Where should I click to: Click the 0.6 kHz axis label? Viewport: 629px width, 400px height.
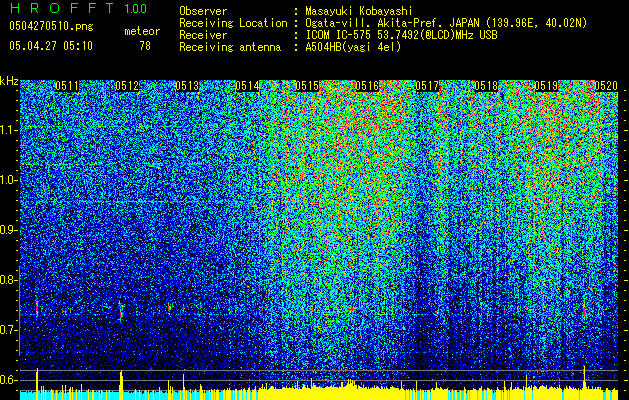tap(9, 380)
